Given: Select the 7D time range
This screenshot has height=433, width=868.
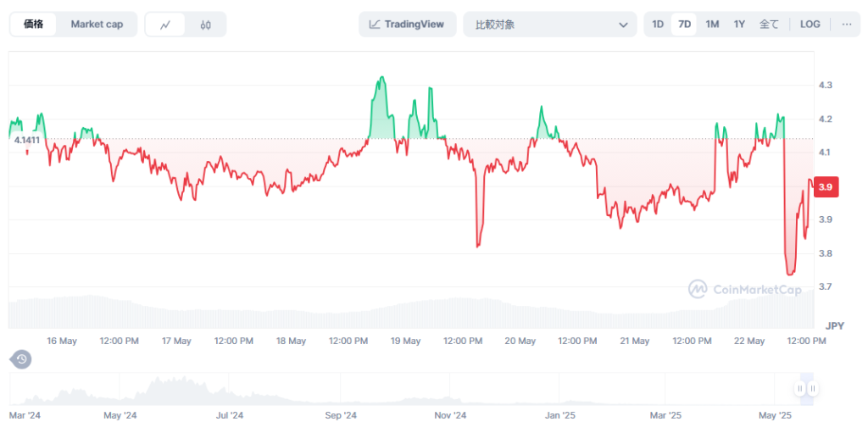Looking at the screenshot, I should [684, 25].
